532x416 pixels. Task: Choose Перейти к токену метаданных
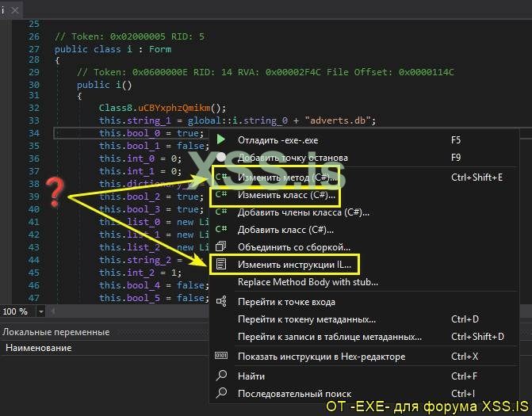point(364,319)
